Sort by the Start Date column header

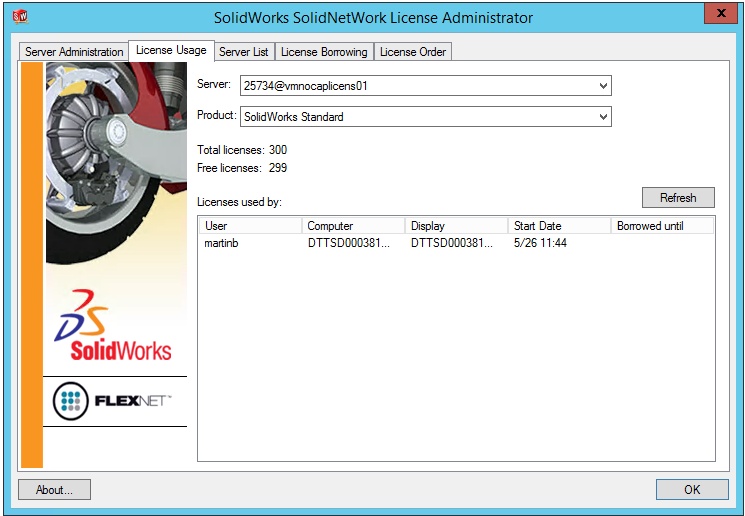(559, 226)
